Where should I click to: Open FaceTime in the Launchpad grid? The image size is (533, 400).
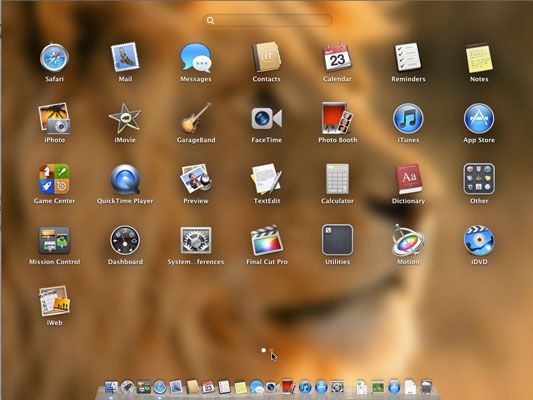tap(266, 119)
